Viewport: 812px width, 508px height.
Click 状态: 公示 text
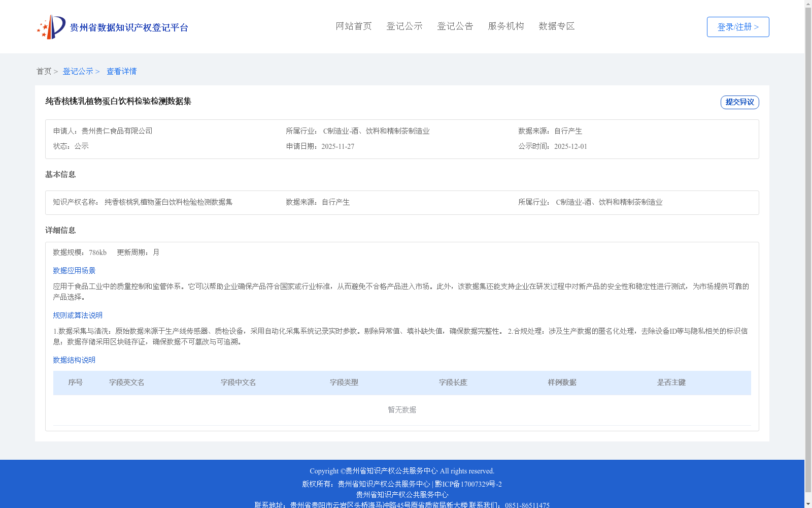[x=71, y=146]
